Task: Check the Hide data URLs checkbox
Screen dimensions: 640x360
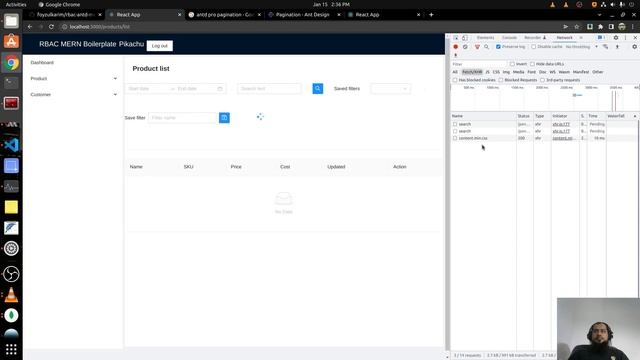Action: (x=532, y=64)
